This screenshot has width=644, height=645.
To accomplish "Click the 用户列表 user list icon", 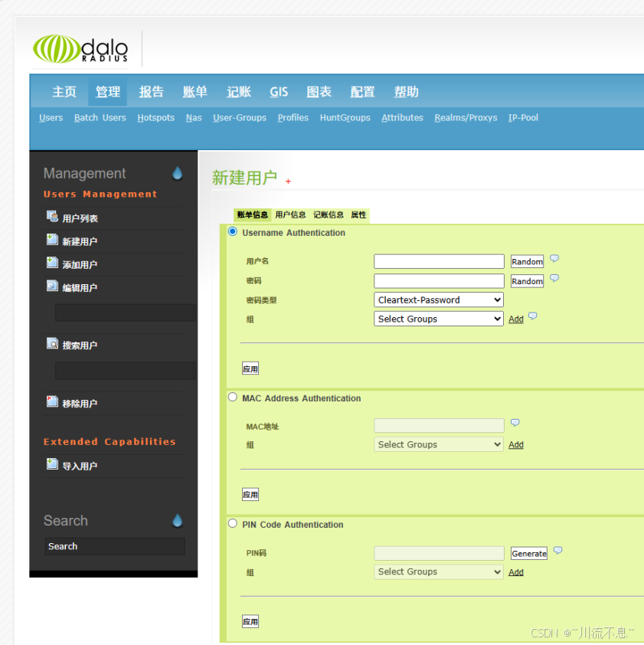I will click(52, 216).
